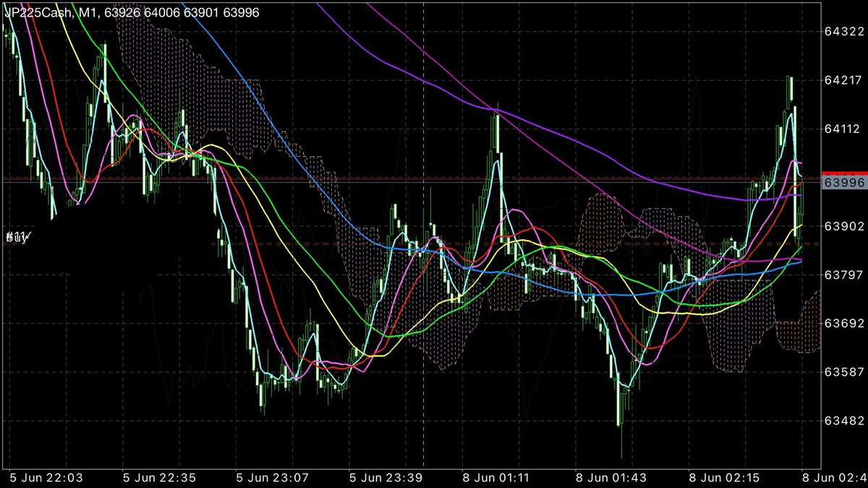This screenshot has height=488, width=868.
Task: Tap the overlapping buy order label
Action: (17, 237)
